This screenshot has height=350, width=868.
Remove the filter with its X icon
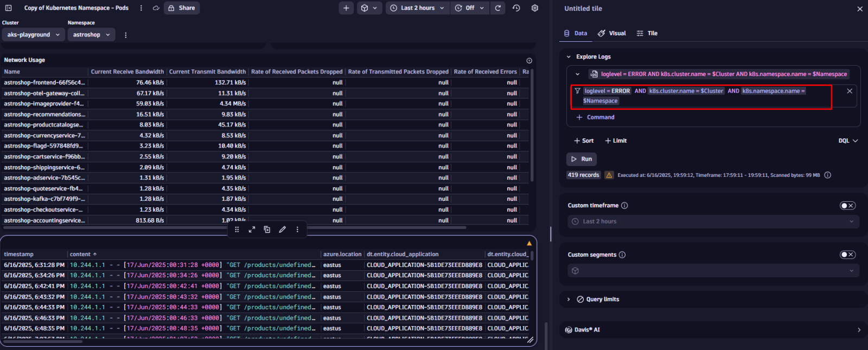point(850,91)
